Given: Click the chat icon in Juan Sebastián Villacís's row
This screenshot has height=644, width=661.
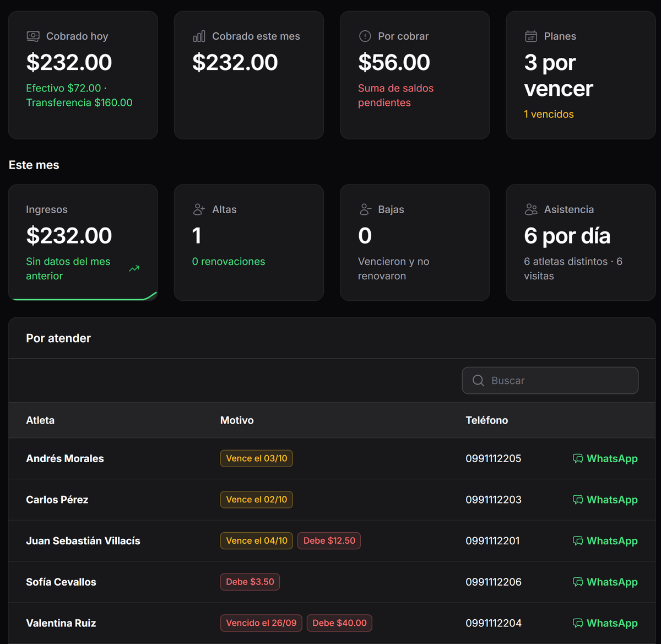Looking at the screenshot, I should click(x=578, y=541).
